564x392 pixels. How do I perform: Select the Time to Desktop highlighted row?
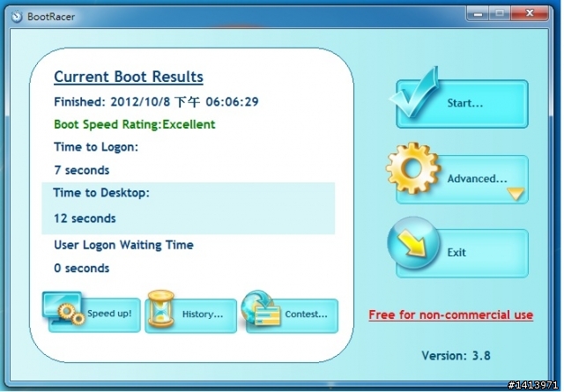coord(188,208)
